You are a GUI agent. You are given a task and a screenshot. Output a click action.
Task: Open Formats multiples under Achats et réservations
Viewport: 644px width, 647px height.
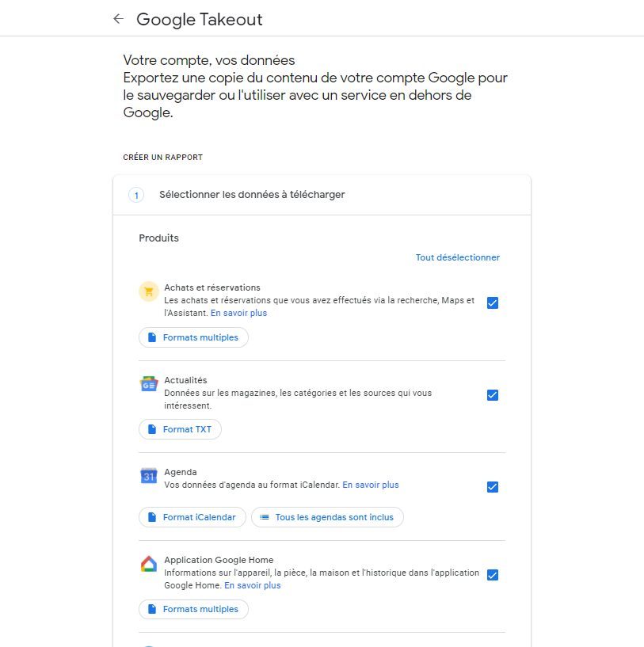[x=193, y=337]
